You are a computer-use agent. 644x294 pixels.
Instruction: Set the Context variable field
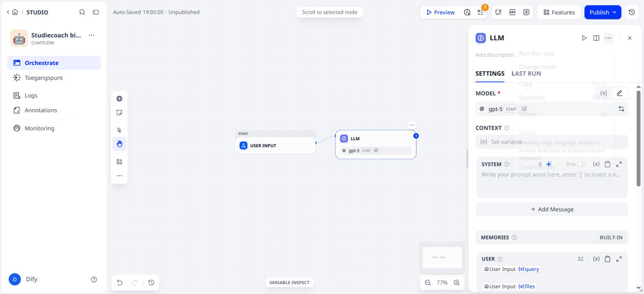(x=552, y=142)
